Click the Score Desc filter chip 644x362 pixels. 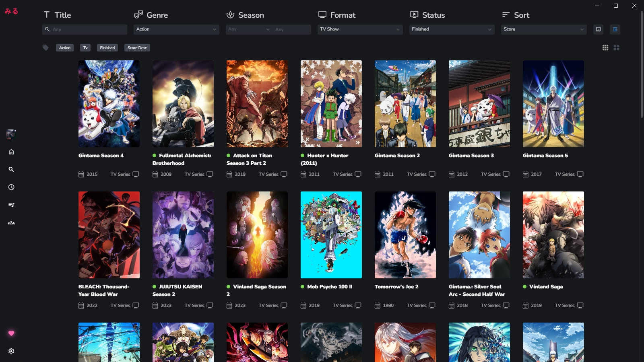[137, 48]
